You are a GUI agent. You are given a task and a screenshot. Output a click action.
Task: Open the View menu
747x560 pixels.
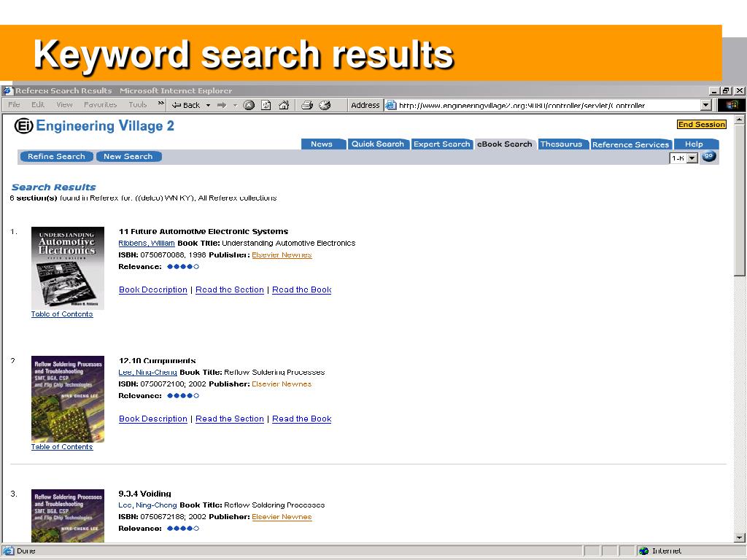[64, 105]
